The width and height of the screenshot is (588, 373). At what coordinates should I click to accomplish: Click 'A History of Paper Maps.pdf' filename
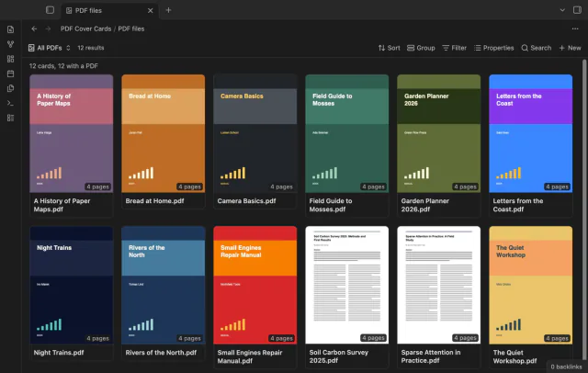(x=62, y=205)
